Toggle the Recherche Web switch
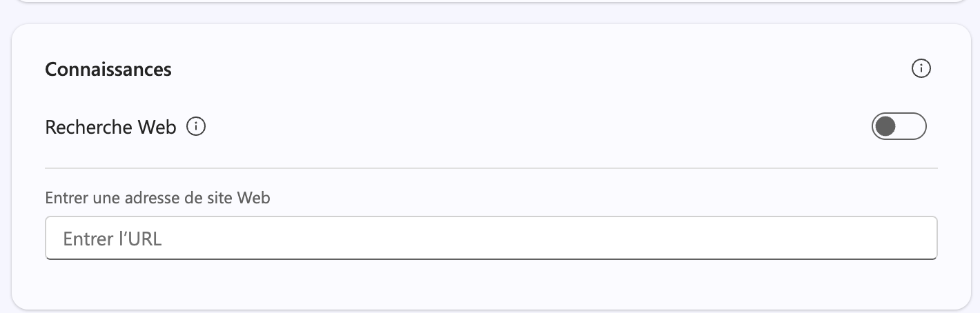This screenshot has height=313, width=980. pyautogui.click(x=899, y=127)
